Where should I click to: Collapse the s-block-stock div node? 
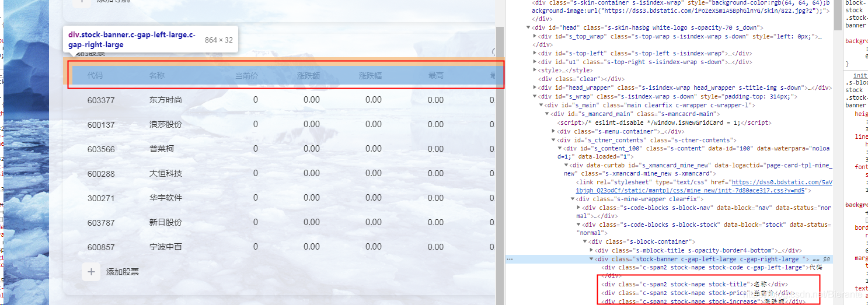coord(579,225)
